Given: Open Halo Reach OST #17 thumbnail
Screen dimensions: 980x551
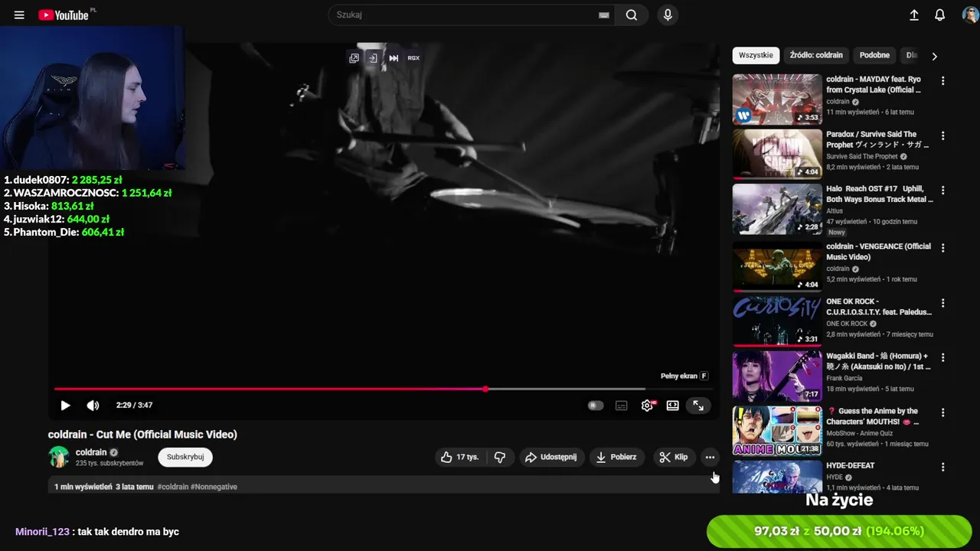Looking at the screenshot, I should point(777,209).
